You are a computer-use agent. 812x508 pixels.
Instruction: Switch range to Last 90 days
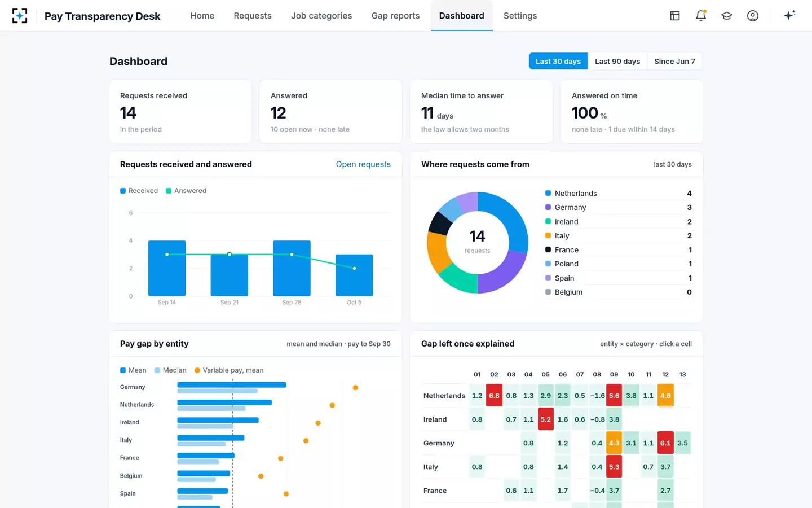617,61
